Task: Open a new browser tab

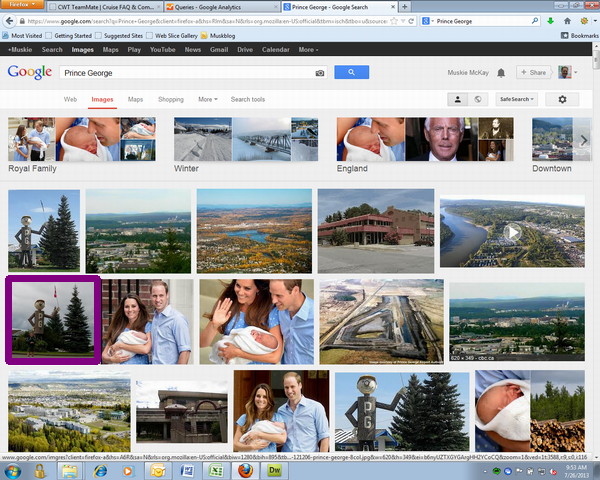Action: click(x=404, y=7)
